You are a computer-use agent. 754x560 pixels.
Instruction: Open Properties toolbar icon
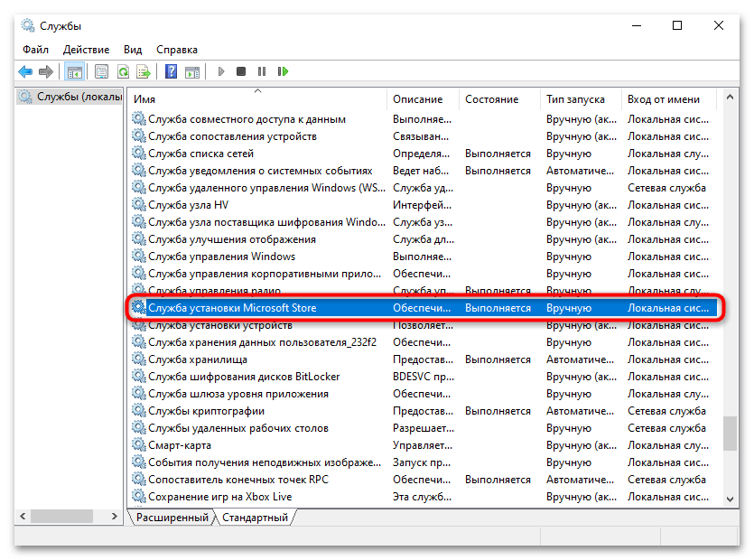(101, 71)
